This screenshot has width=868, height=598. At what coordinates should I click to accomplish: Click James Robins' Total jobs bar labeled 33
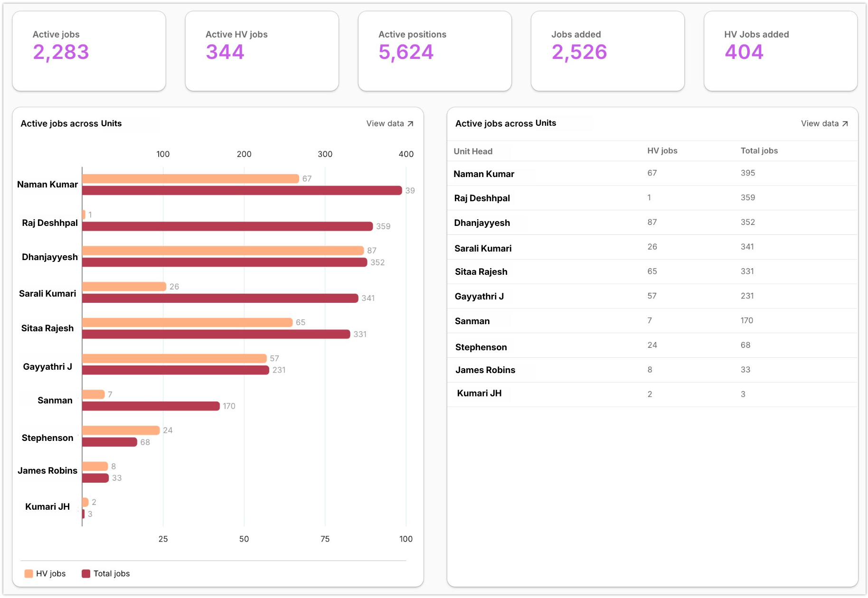tap(95, 478)
